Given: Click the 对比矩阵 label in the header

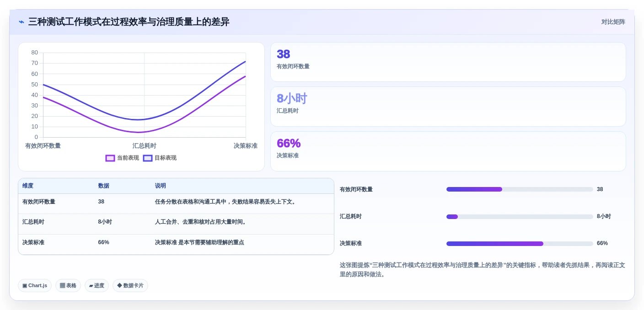Looking at the screenshot, I should (613, 22).
